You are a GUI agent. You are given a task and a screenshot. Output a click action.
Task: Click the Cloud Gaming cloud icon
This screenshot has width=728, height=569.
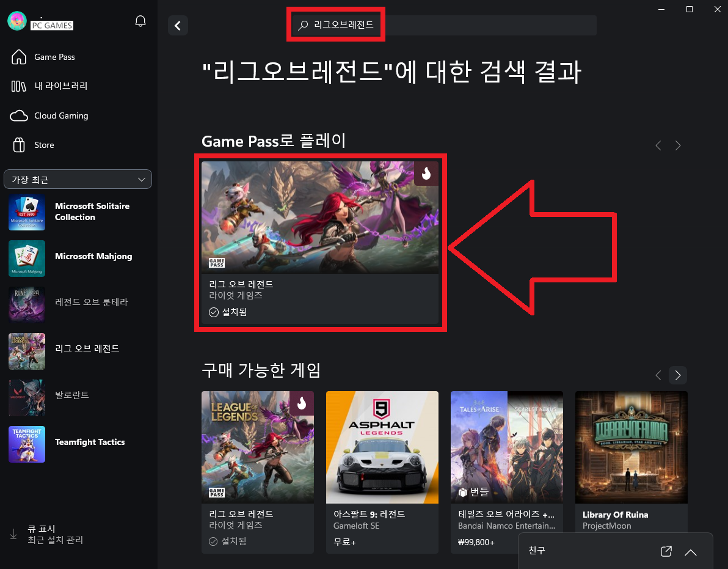(19, 116)
